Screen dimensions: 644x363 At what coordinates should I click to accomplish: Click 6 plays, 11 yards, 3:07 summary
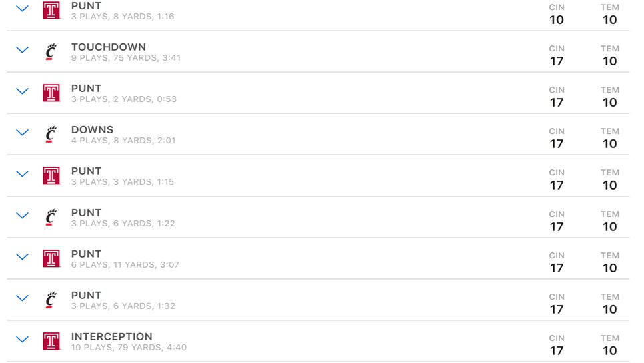(125, 265)
